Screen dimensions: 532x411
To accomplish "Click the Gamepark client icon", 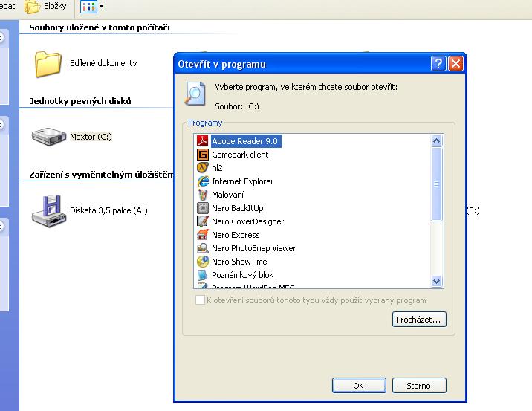I will 203,155.
